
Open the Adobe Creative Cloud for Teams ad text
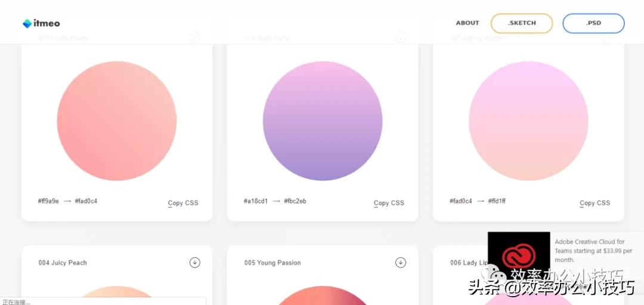tap(593, 251)
